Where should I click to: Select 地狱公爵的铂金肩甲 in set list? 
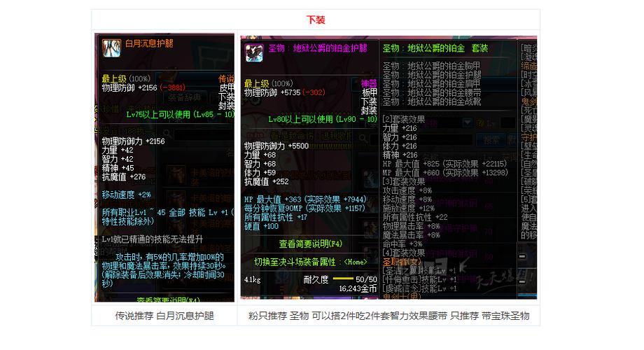tap(432, 84)
